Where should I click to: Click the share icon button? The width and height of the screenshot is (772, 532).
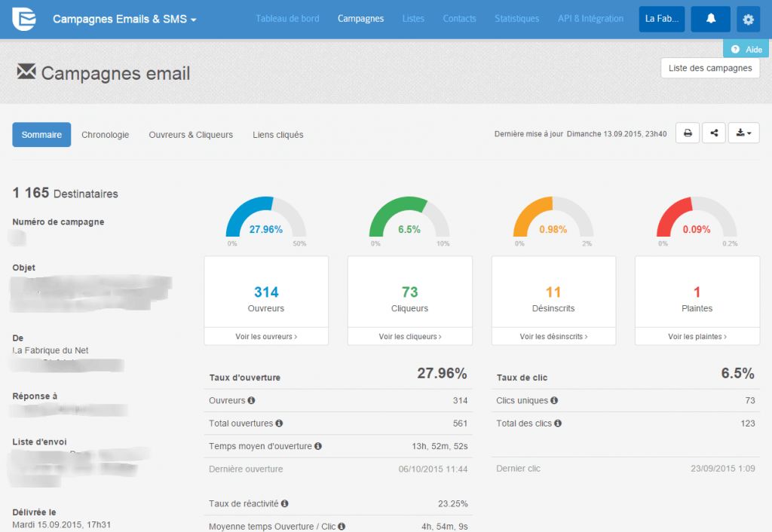[x=713, y=133]
